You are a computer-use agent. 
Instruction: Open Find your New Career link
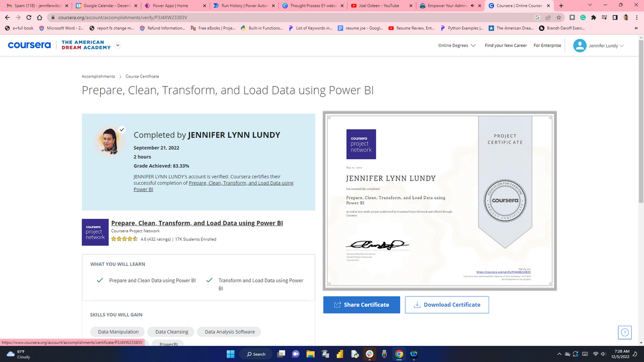(505, 46)
